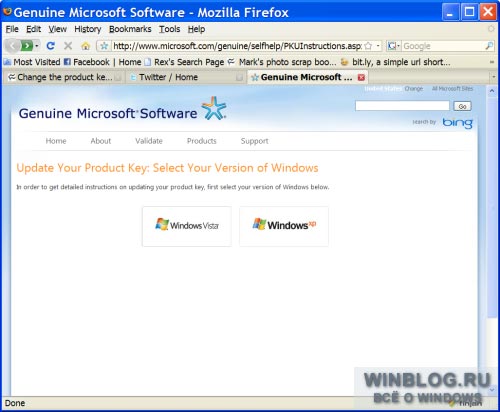500x412 pixels.
Task: Open the Validate navigation link
Action: (x=149, y=141)
